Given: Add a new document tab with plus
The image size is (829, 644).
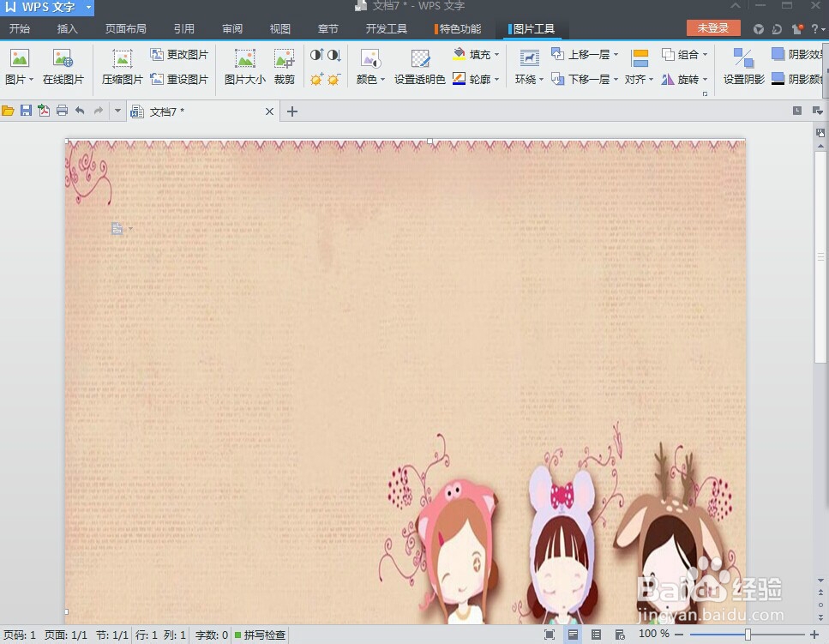Looking at the screenshot, I should (291, 111).
